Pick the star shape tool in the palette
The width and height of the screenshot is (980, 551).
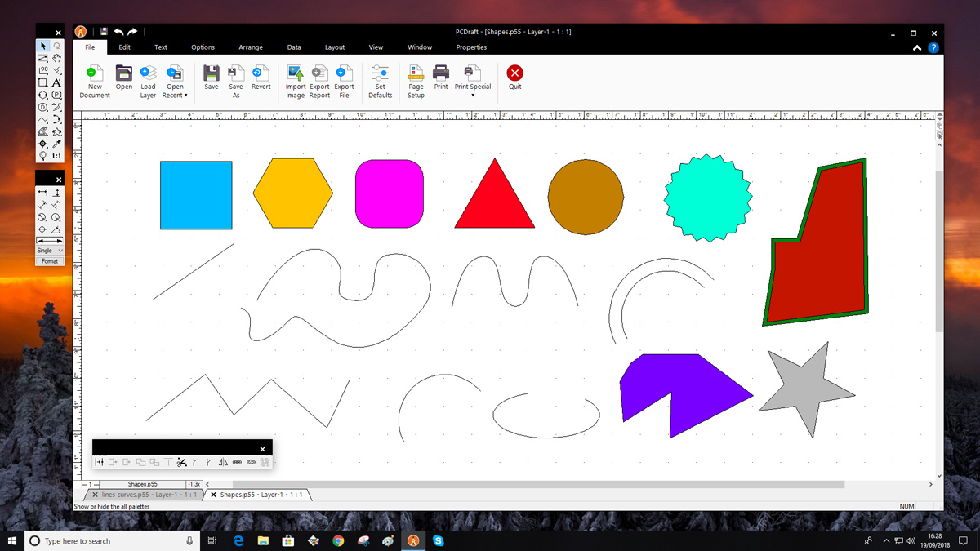(x=56, y=131)
